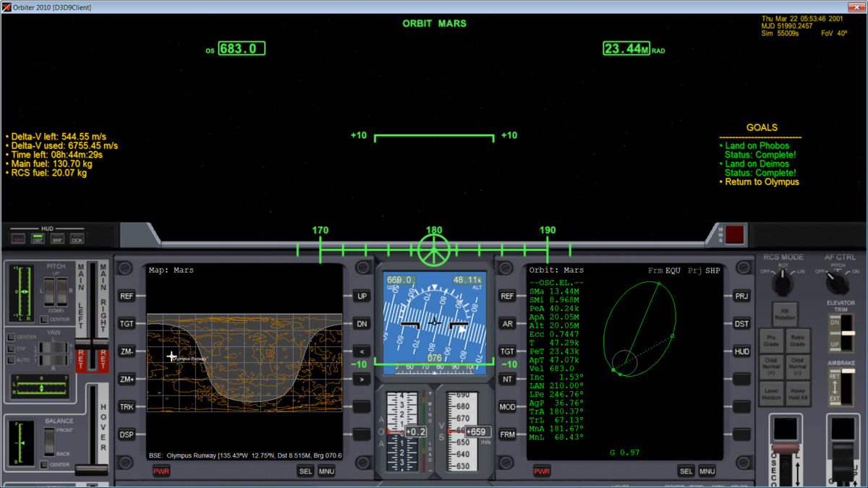868x488 pixels.
Task: Click the left arrow Map MFD button
Action: coord(362,351)
